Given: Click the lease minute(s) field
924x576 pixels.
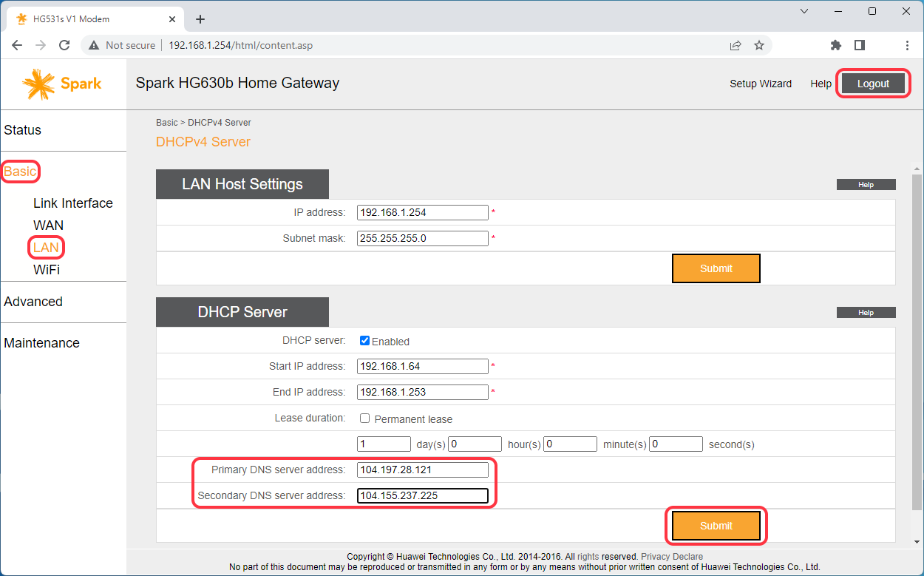Looking at the screenshot, I should click(571, 444).
